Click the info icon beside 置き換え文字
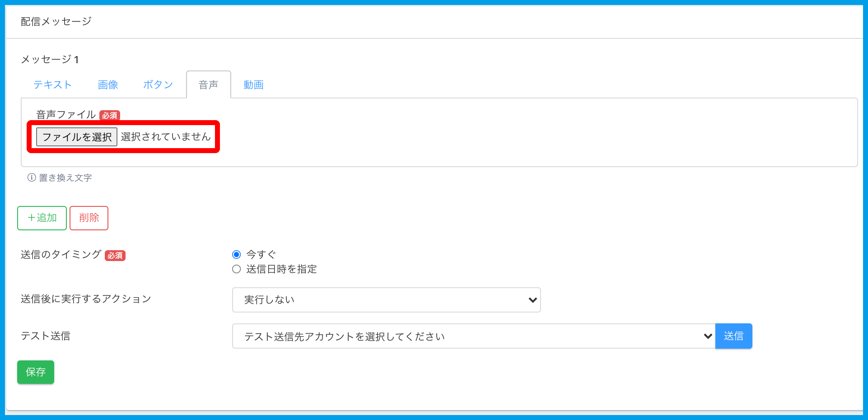The height and width of the screenshot is (420, 868). (x=32, y=177)
